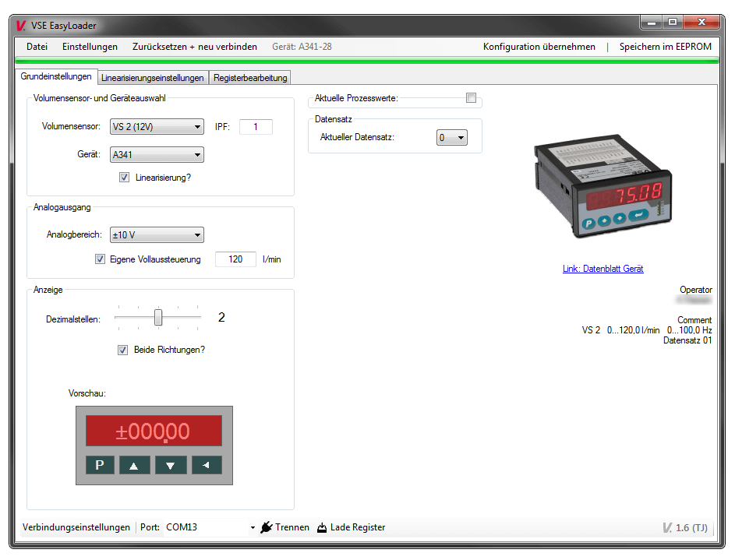Click the IPF input field

click(256, 126)
